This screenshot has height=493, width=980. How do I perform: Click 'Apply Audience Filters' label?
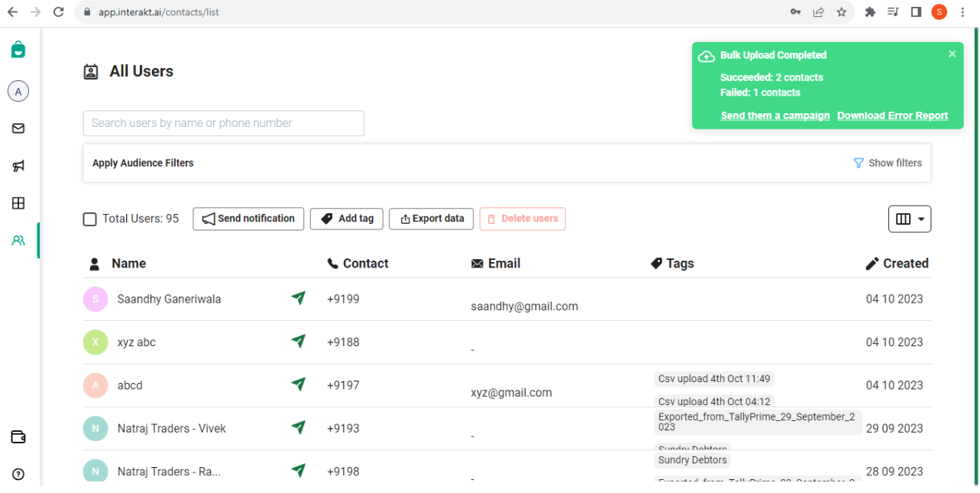[143, 163]
